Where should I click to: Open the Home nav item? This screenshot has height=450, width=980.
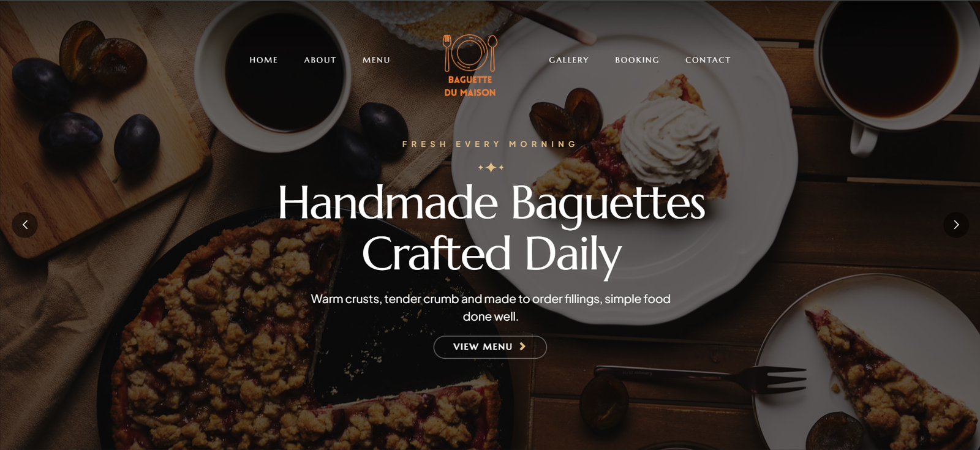tap(263, 60)
